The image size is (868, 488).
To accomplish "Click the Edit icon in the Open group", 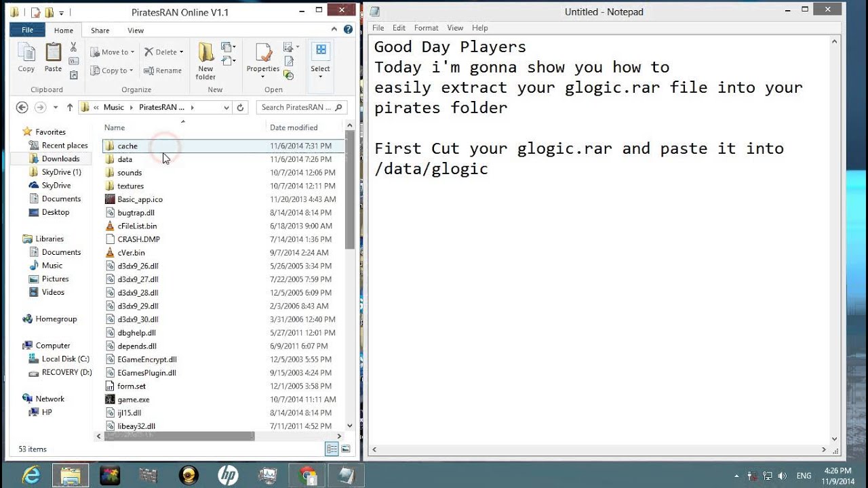I will click(288, 61).
